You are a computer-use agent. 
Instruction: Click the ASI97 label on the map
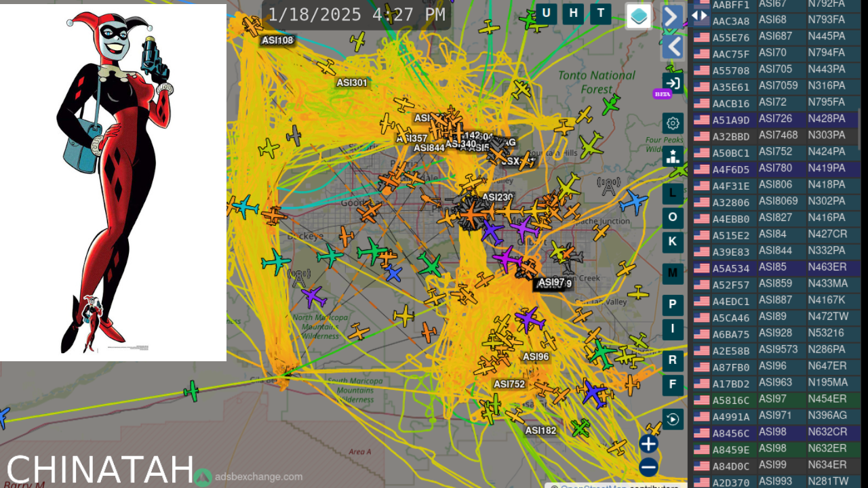tap(551, 282)
